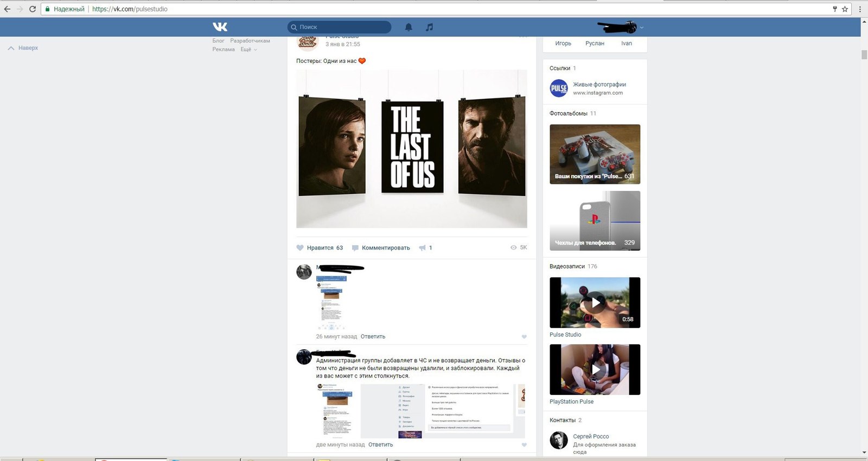Open screenshot attached to first comment
This screenshot has height=461, width=868.
coord(331,303)
